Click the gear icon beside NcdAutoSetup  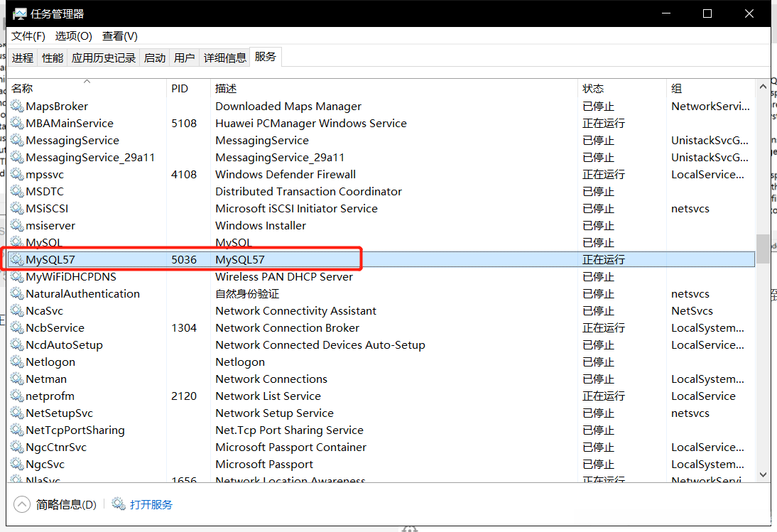[x=17, y=344]
